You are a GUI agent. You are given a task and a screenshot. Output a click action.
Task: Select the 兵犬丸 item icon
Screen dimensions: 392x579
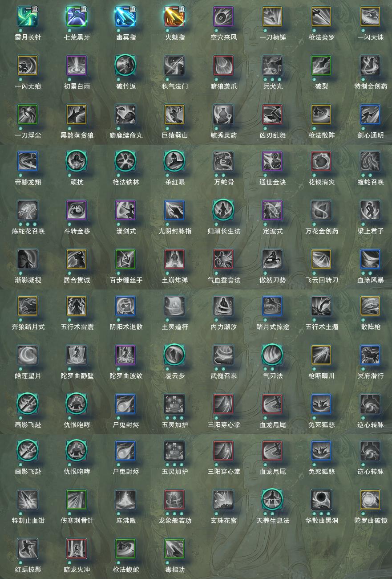point(272,65)
